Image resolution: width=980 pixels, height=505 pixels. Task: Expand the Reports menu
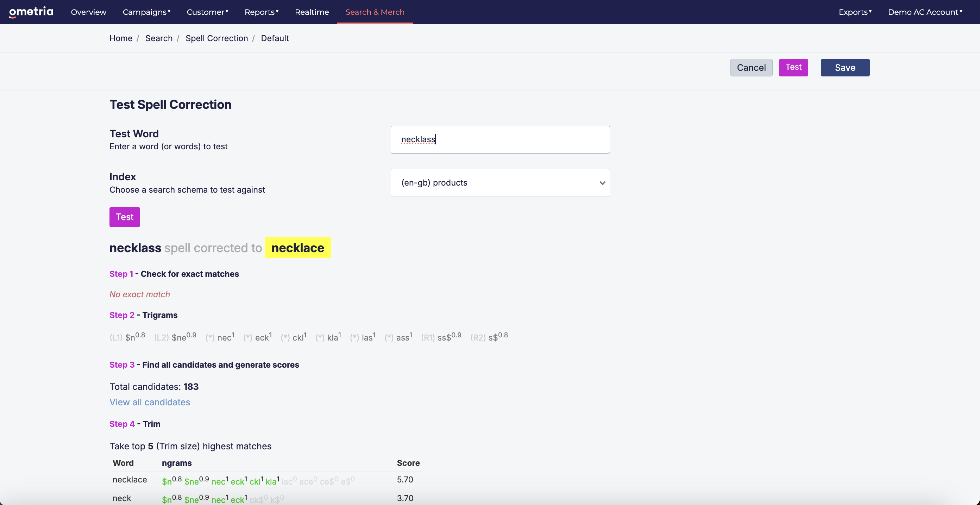coord(261,12)
